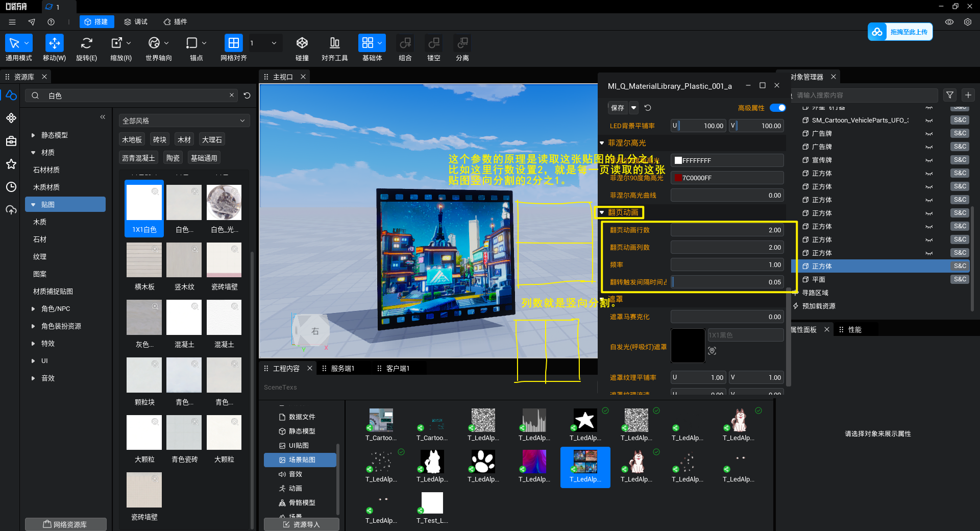The width and height of the screenshot is (980, 531).
Task: Open the 全部风格 style dropdown
Action: [184, 121]
